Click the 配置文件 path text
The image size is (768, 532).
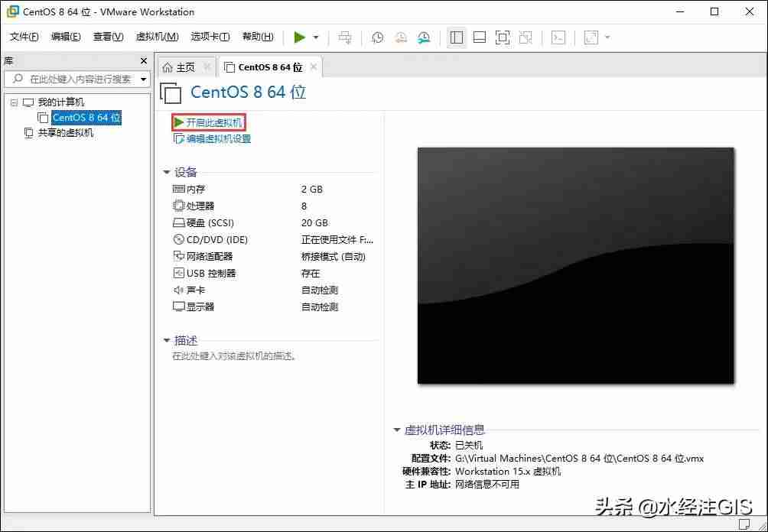click(579, 459)
